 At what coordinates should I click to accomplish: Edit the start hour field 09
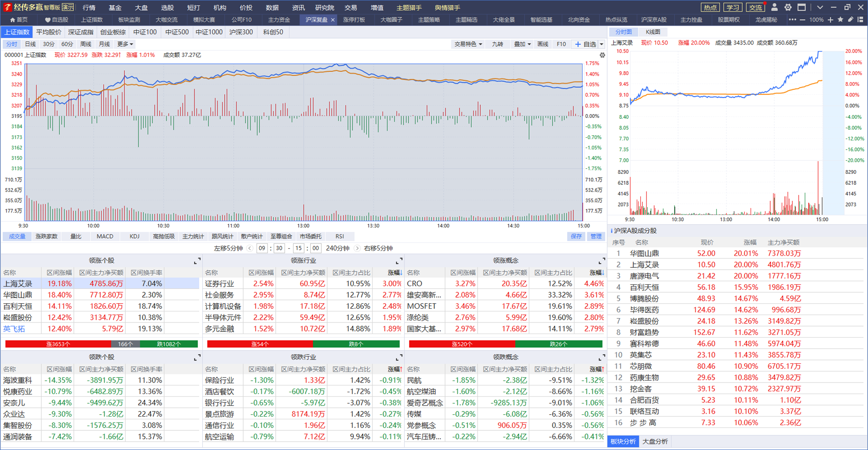click(262, 248)
